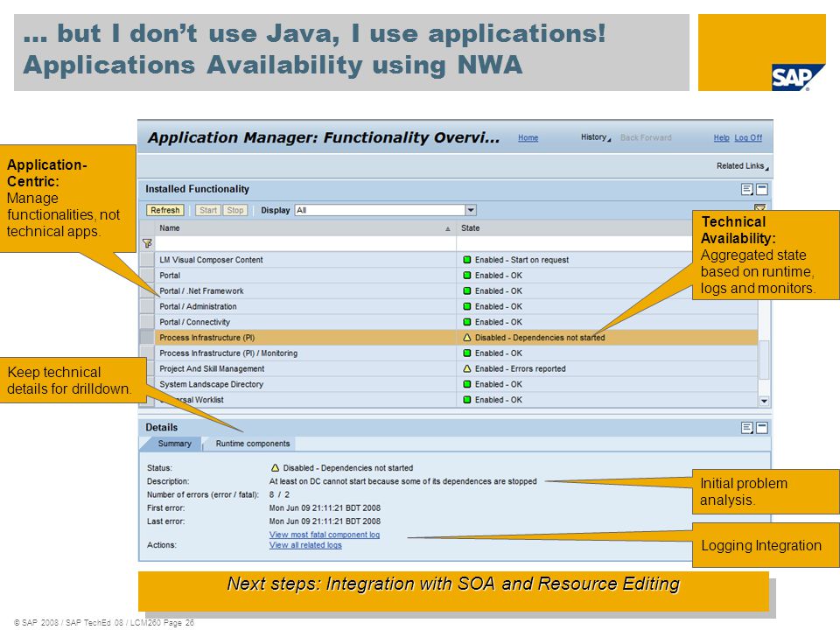Click the Description text about stopped dependences
The height and width of the screenshot is (630, 840).
[x=402, y=481]
